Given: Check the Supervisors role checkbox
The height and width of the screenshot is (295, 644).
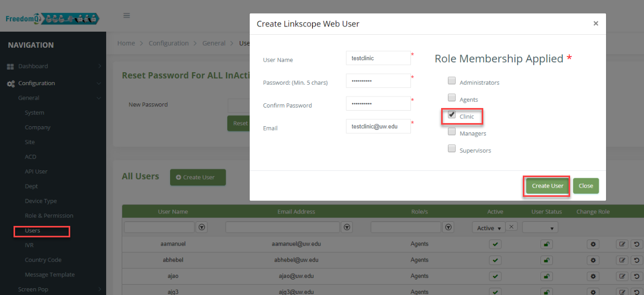Looking at the screenshot, I should (x=452, y=149).
